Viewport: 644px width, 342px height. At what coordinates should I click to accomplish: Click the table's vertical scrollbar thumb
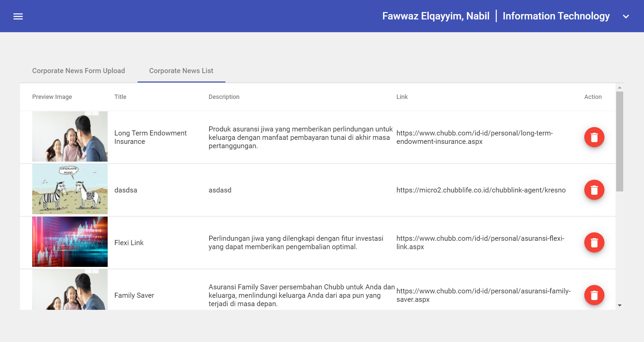point(620,141)
